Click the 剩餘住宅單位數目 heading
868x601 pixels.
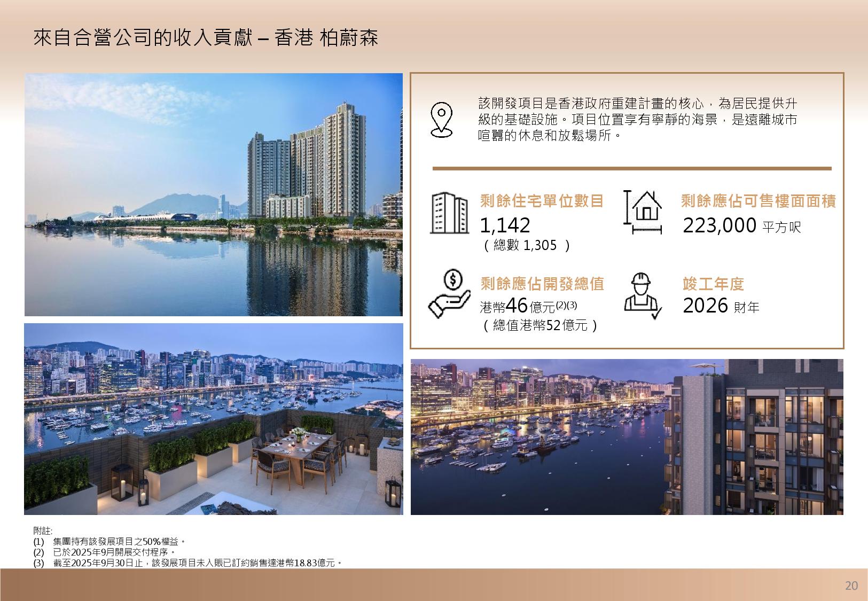coord(542,201)
